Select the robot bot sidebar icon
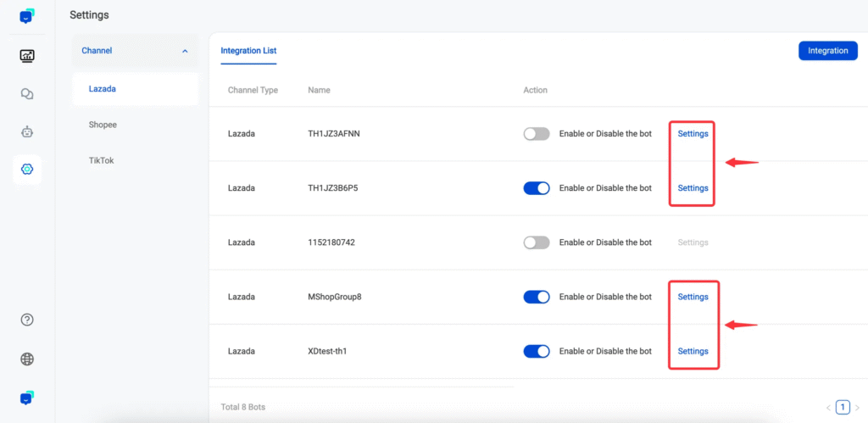The image size is (868, 423). pos(26,131)
